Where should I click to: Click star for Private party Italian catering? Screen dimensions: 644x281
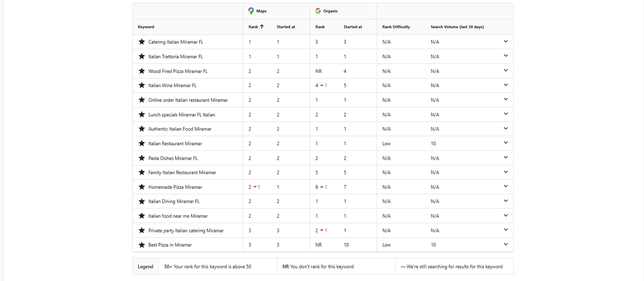[142, 231]
